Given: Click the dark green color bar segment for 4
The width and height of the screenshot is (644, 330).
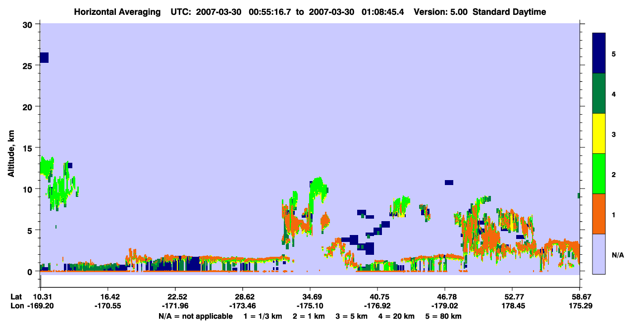Looking at the screenshot, I should pyautogui.click(x=599, y=94).
